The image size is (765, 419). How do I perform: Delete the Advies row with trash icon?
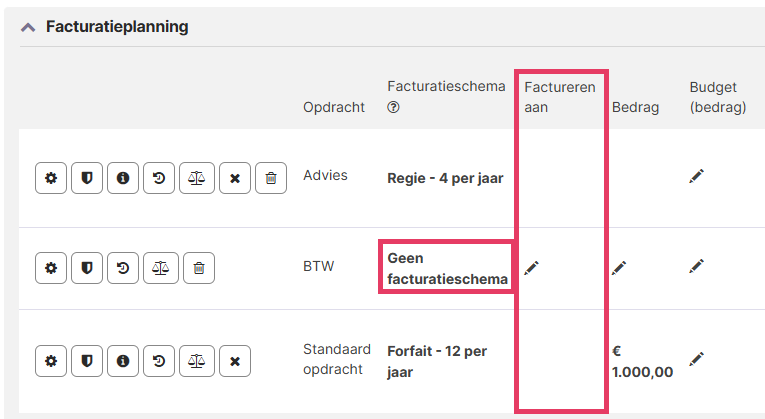pos(270,179)
